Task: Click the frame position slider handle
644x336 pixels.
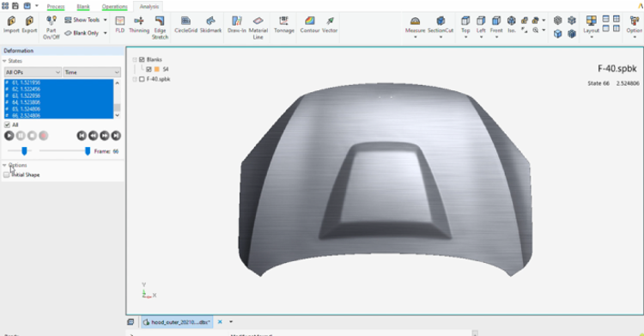Action: click(88, 151)
